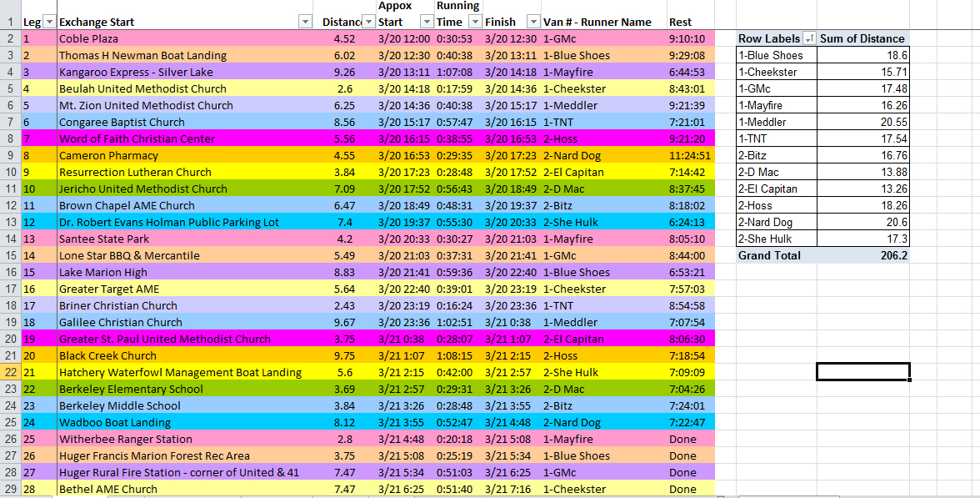Select 1-Meddler in the pivot row labels

tap(762, 122)
